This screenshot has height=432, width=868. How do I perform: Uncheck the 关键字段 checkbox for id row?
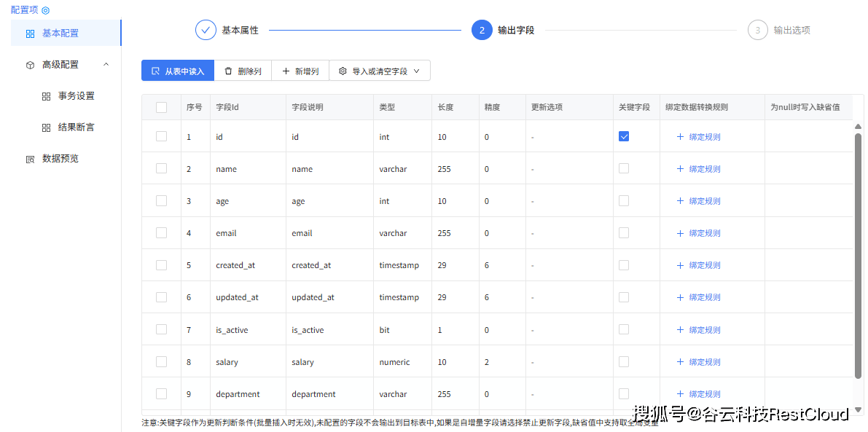coord(624,136)
